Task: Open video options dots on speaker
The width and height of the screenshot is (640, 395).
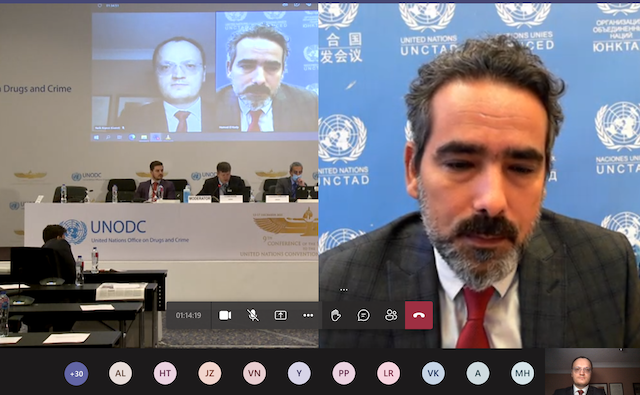Action: point(344,290)
